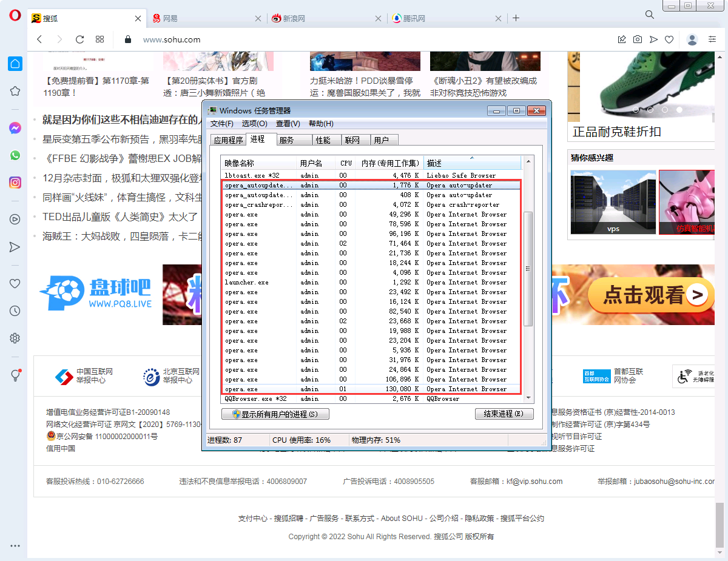Open Settings gear in the sidebar
The height and width of the screenshot is (561, 728).
15,338
